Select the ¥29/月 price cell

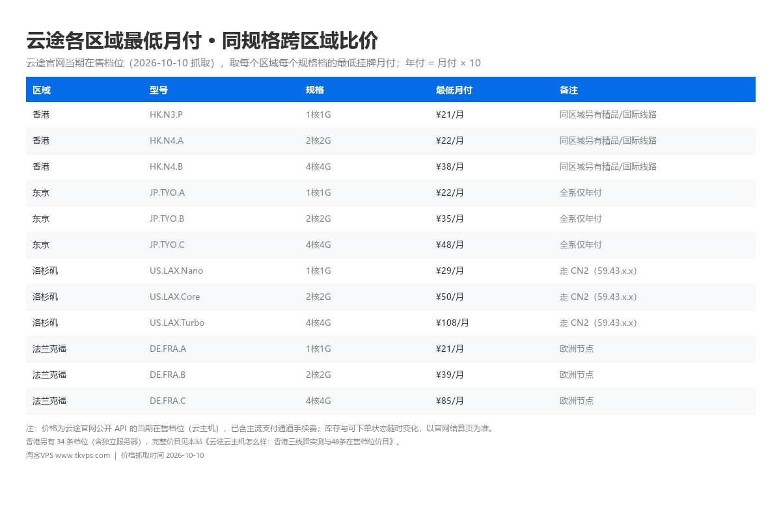(450, 271)
